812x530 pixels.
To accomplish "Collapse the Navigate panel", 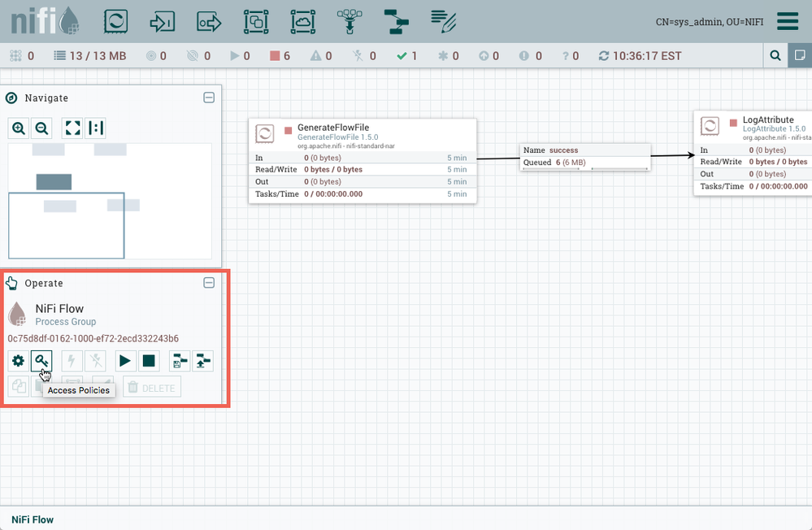I will [209, 98].
